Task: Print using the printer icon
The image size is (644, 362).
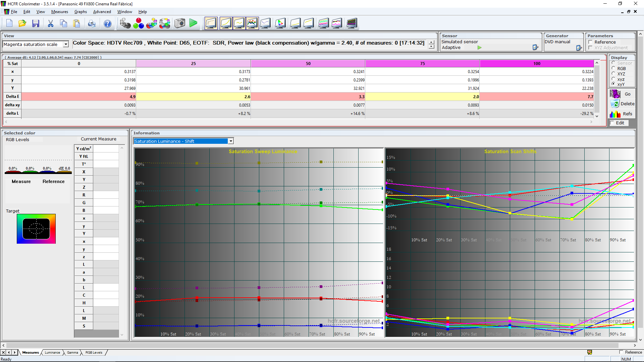Action: coord(92,23)
